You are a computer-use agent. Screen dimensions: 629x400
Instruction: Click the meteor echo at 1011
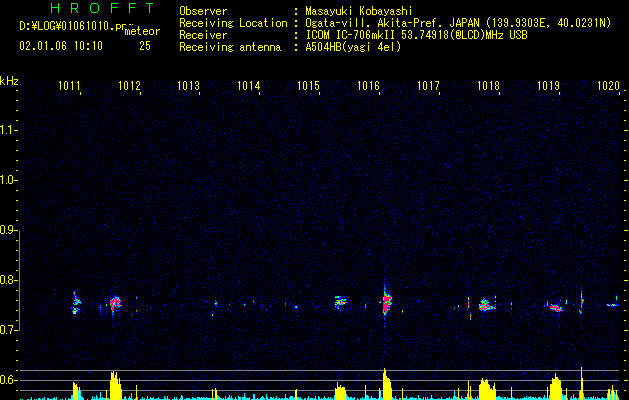76,303
